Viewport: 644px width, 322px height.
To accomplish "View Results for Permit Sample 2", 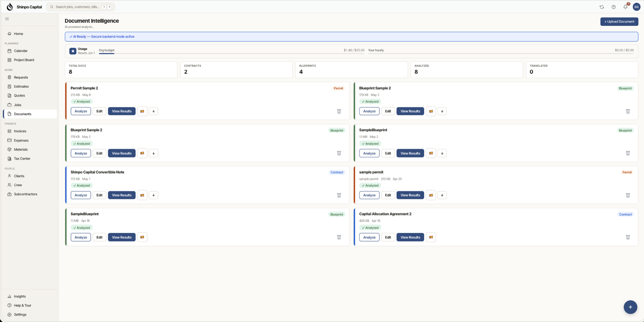I will [x=122, y=111].
